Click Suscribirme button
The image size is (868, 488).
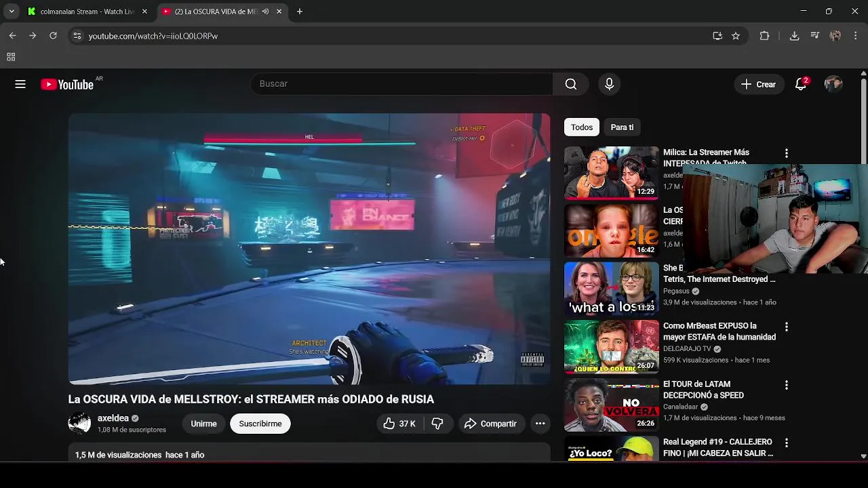(x=260, y=424)
